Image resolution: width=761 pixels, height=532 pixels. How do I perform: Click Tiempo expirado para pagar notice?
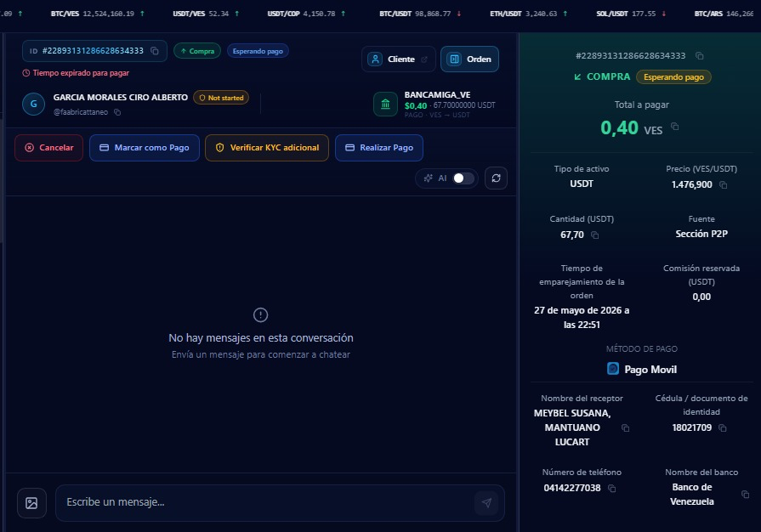pos(77,73)
